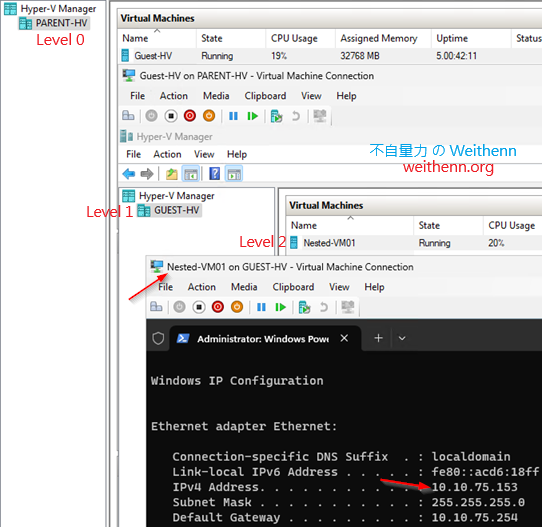
Task: Select Guest-HV row in Virtual Machines list
Action: click(330, 56)
